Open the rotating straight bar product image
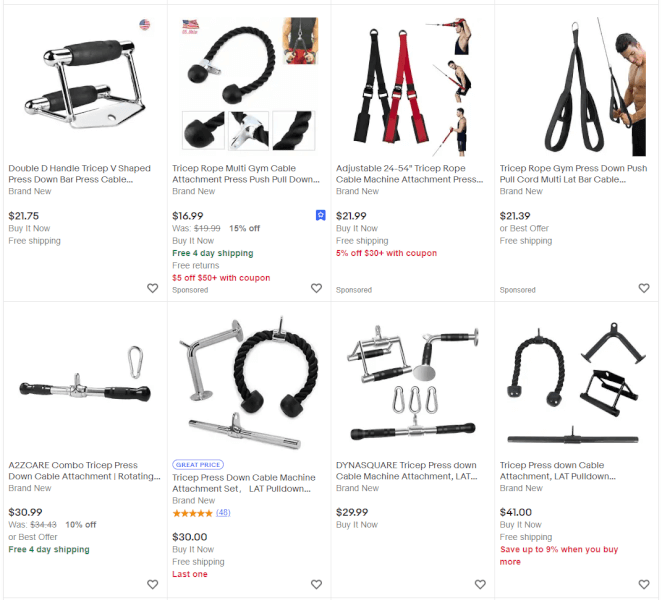The height and width of the screenshot is (600, 662). (85, 382)
